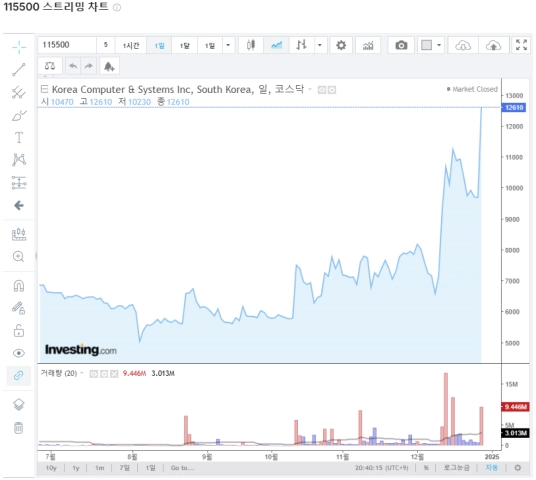Click the cloud download load chart icon
Screen dimensions: 536x480
(463, 45)
